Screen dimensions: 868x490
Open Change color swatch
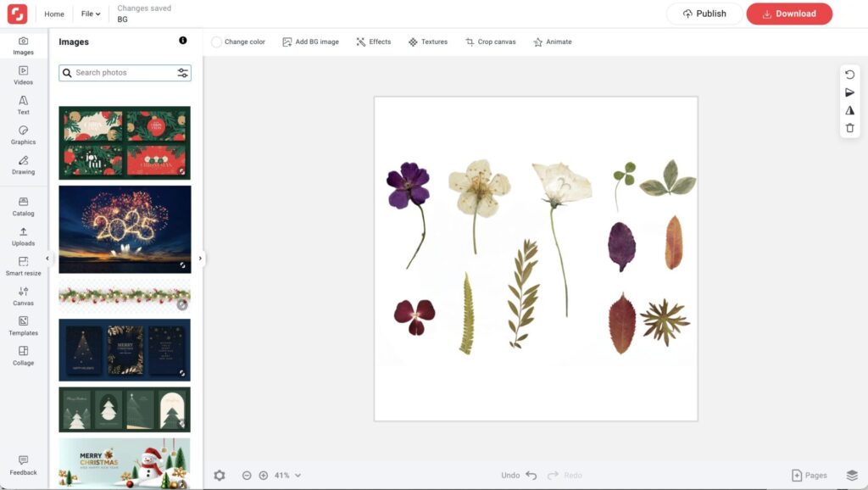click(217, 42)
